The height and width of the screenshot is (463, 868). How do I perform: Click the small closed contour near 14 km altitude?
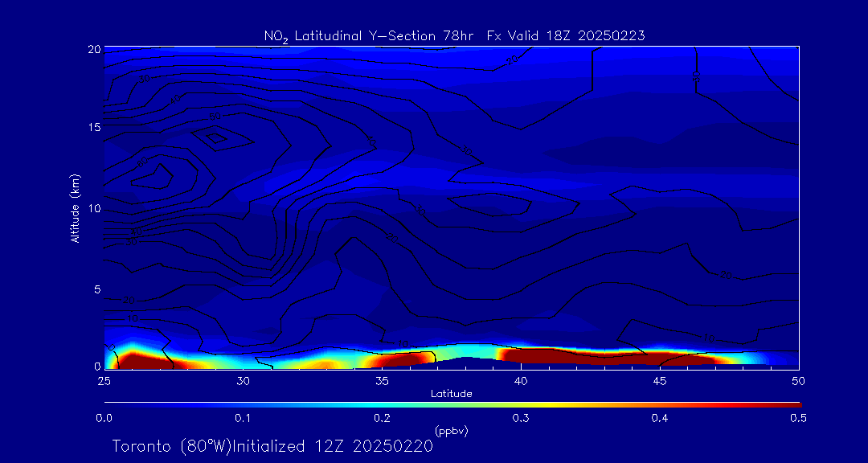[215, 137]
